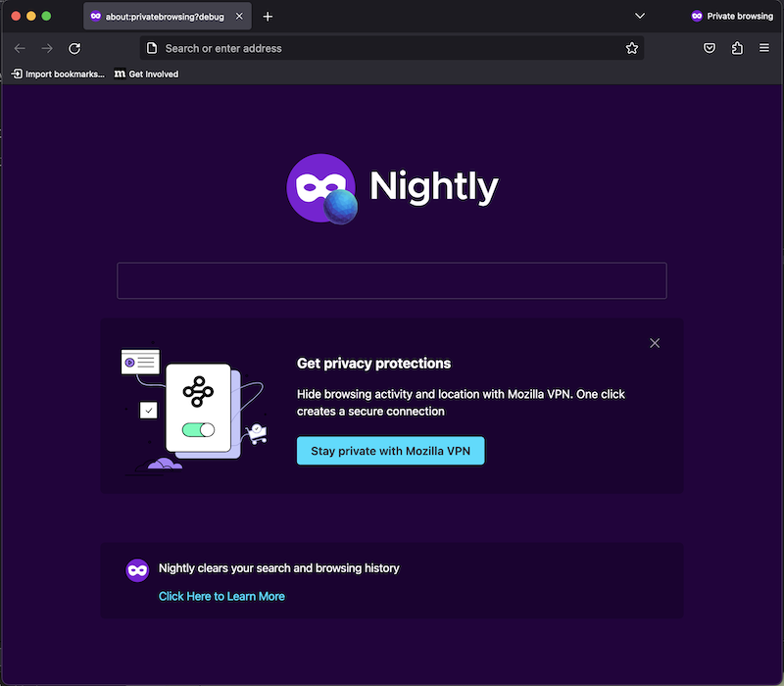Image resolution: width=784 pixels, height=686 pixels.
Task: Open the Extensions puzzle icon
Action: click(x=737, y=48)
